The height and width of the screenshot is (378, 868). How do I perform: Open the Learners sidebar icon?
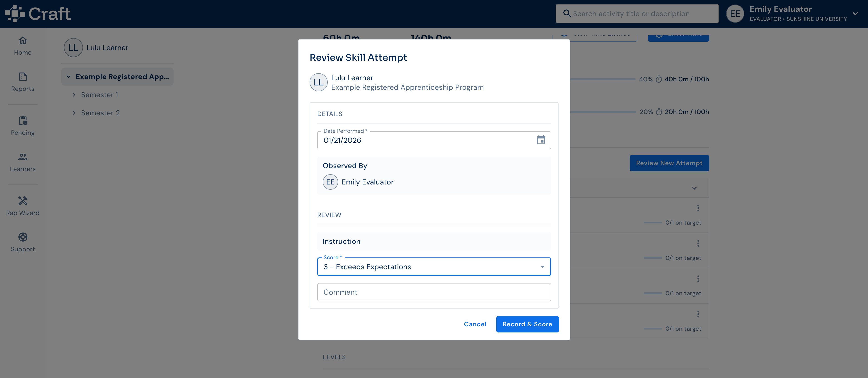23,157
